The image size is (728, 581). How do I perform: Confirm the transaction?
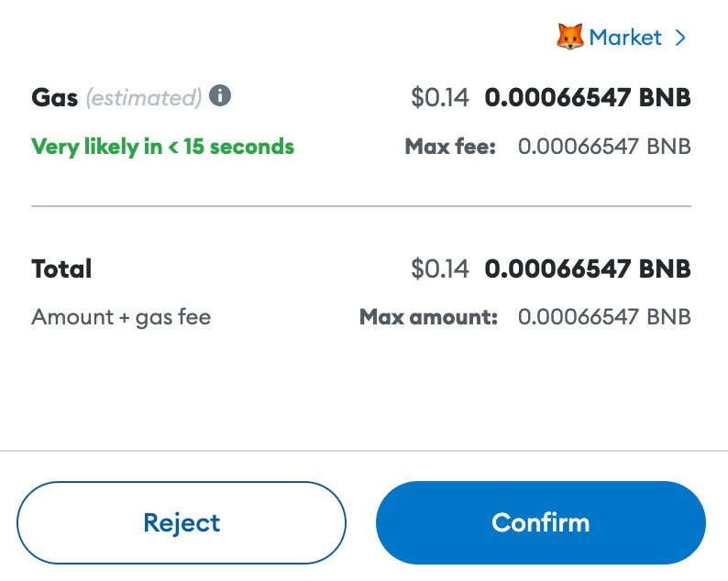click(540, 522)
